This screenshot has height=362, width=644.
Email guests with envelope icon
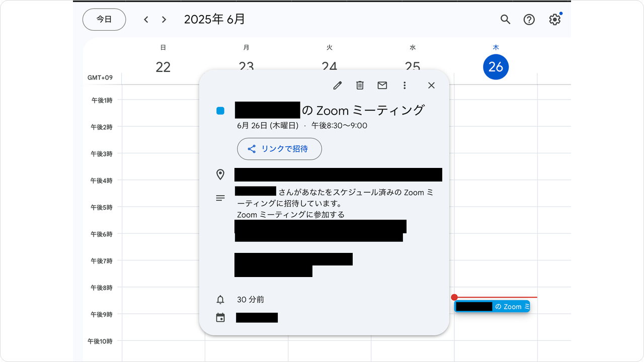point(382,85)
